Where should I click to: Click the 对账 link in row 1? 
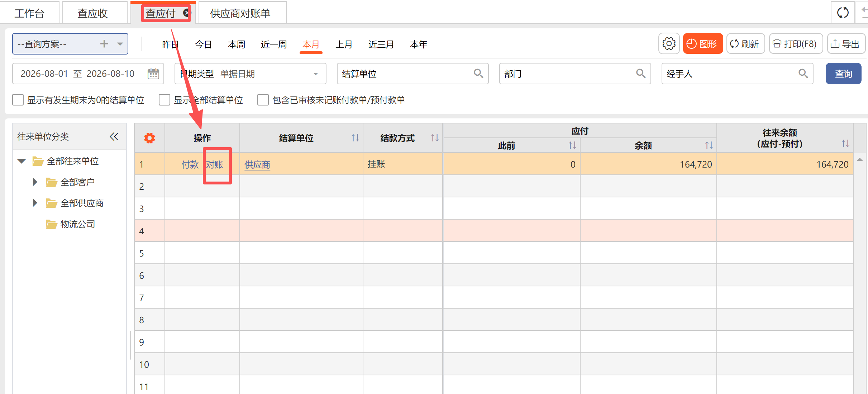[215, 164]
